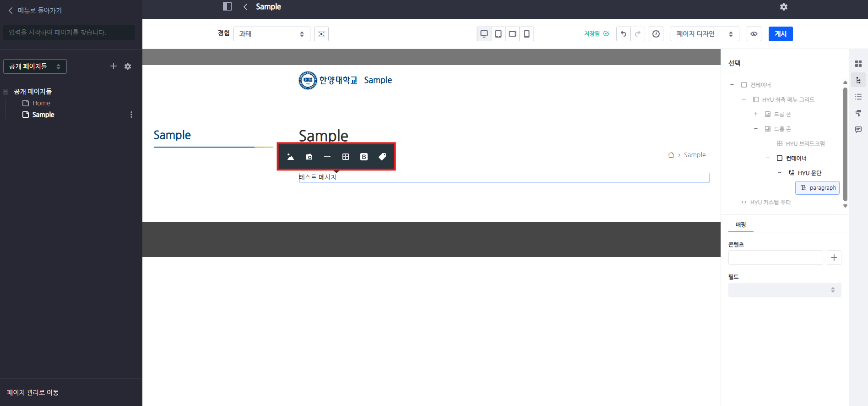Viewport: 868px width, 406px height.
Task: Click the page search input field
Action: (x=69, y=33)
